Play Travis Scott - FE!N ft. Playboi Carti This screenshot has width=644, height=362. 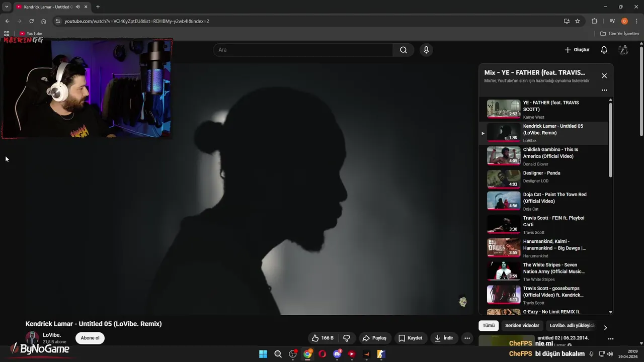click(543, 225)
